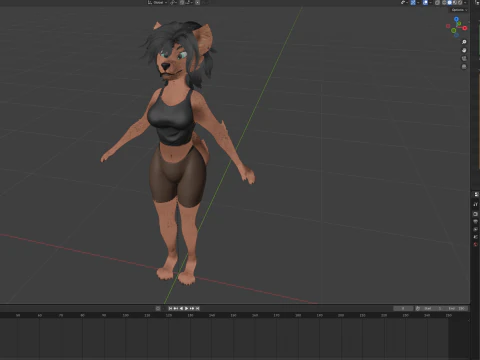Screen dimensions: 480x360
Task: Open the transform orientation Global dropdown
Action: click(x=157, y=2)
